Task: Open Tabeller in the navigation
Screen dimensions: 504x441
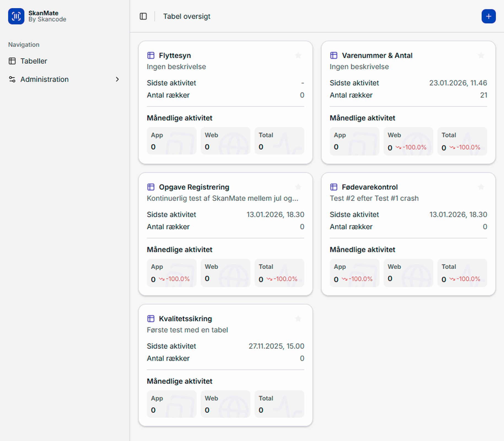Action: click(x=34, y=61)
